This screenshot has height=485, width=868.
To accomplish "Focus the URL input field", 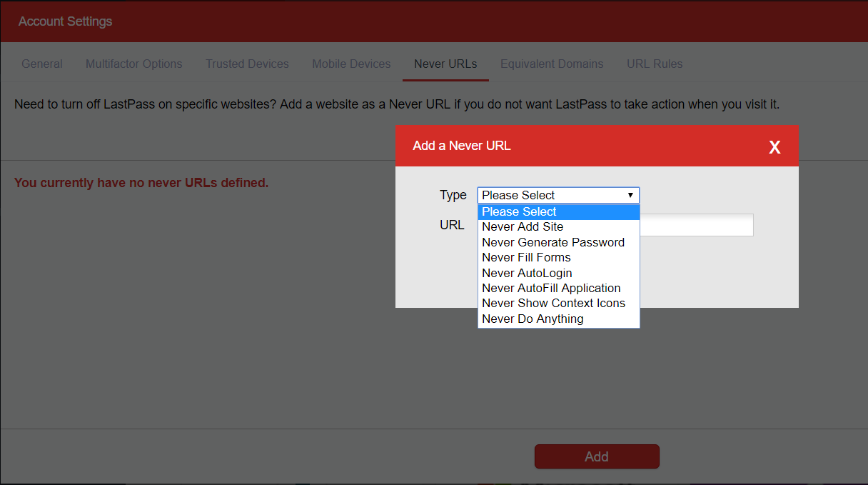I will (x=696, y=225).
